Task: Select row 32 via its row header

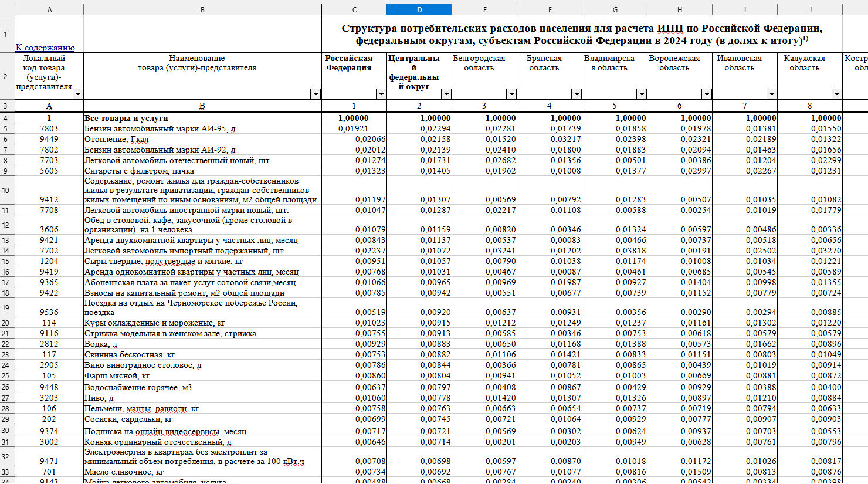Action: pos(7,456)
